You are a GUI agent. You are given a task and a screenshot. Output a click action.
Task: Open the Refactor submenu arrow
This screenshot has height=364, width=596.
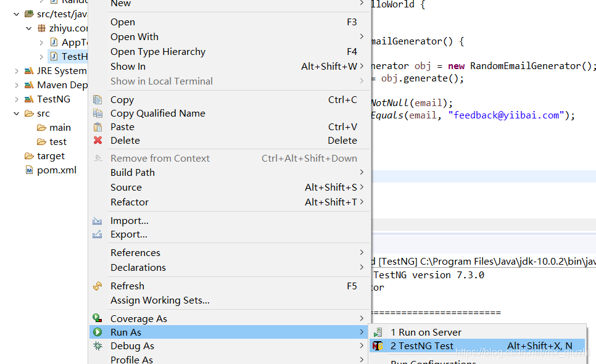click(x=362, y=202)
